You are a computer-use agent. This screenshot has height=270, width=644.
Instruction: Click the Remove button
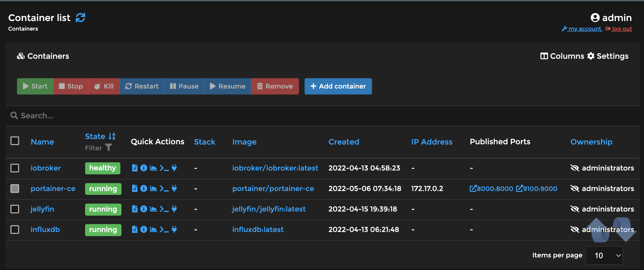point(275,86)
